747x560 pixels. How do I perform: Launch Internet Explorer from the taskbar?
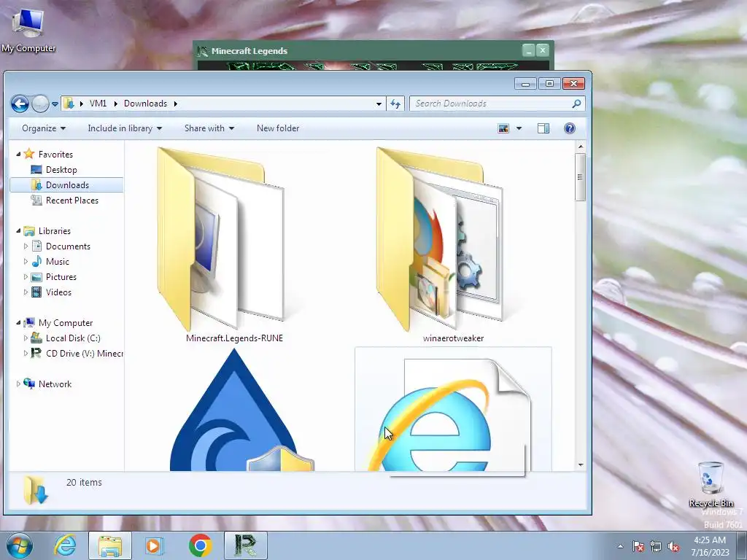coord(65,545)
